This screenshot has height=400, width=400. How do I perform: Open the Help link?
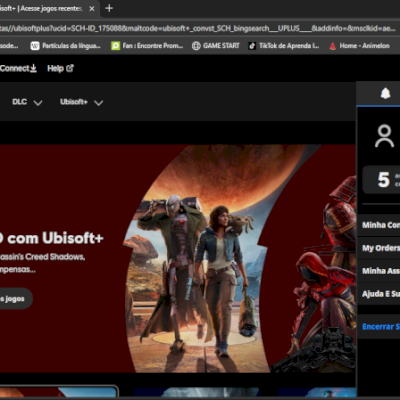tap(60, 68)
